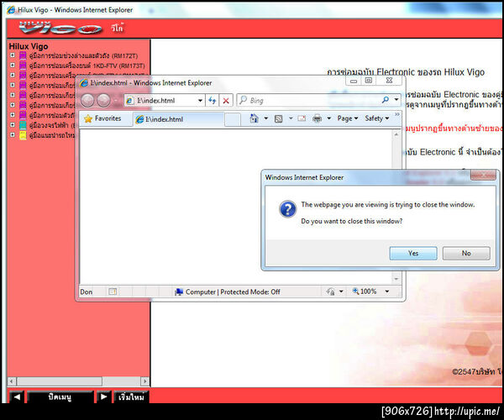Maximize the I:\index.html window
The height and width of the screenshot is (420, 504).
pyautogui.click(x=369, y=81)
